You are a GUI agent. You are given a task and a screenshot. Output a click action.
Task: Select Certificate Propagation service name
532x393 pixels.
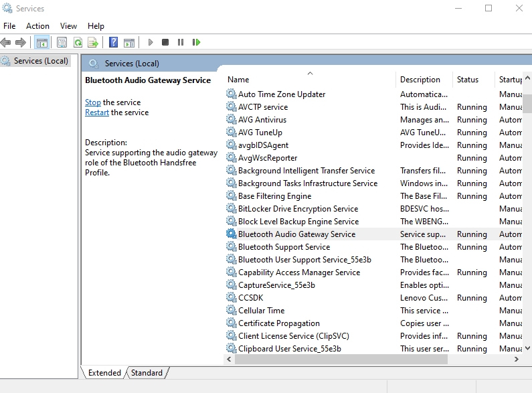pyautogui.click(x=279, y=323)
